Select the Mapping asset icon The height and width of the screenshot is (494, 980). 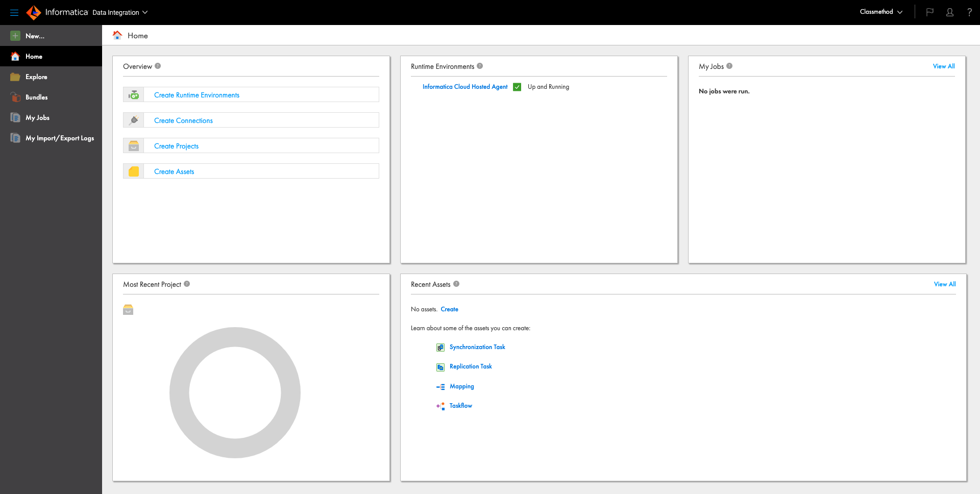440,386
